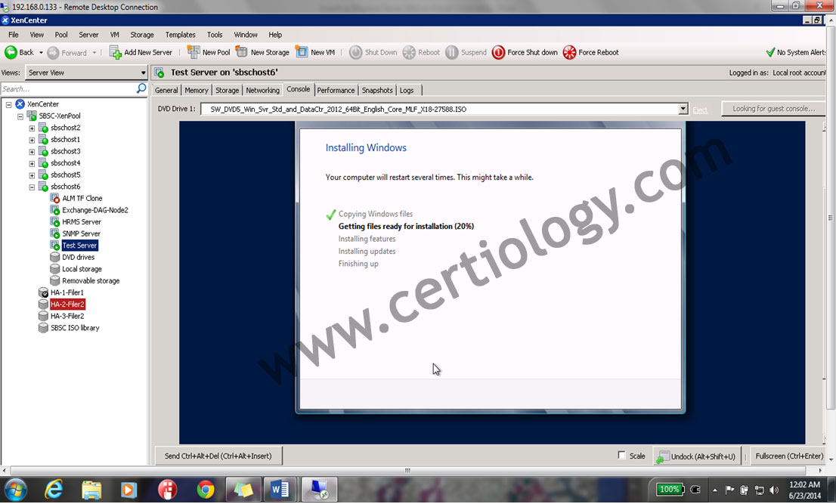Click the No System Alerts checkmark icon

(x=770, y=52)
